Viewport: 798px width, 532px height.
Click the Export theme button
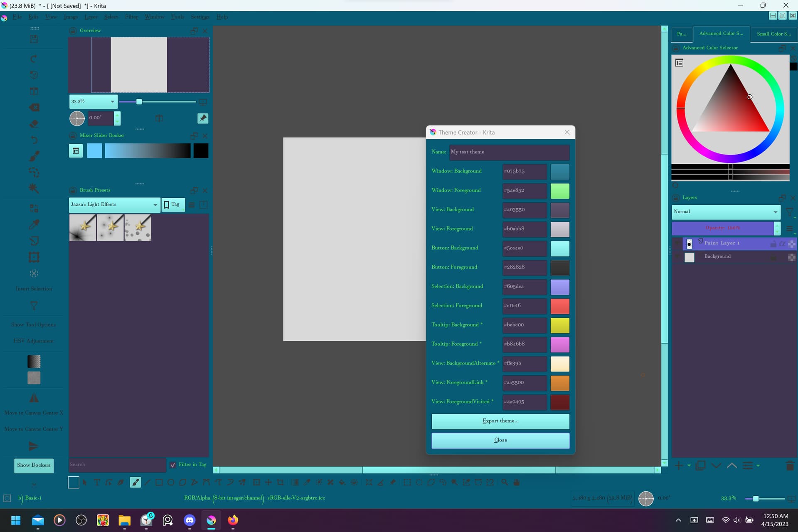pyautogui.click(x=500, y=421)
